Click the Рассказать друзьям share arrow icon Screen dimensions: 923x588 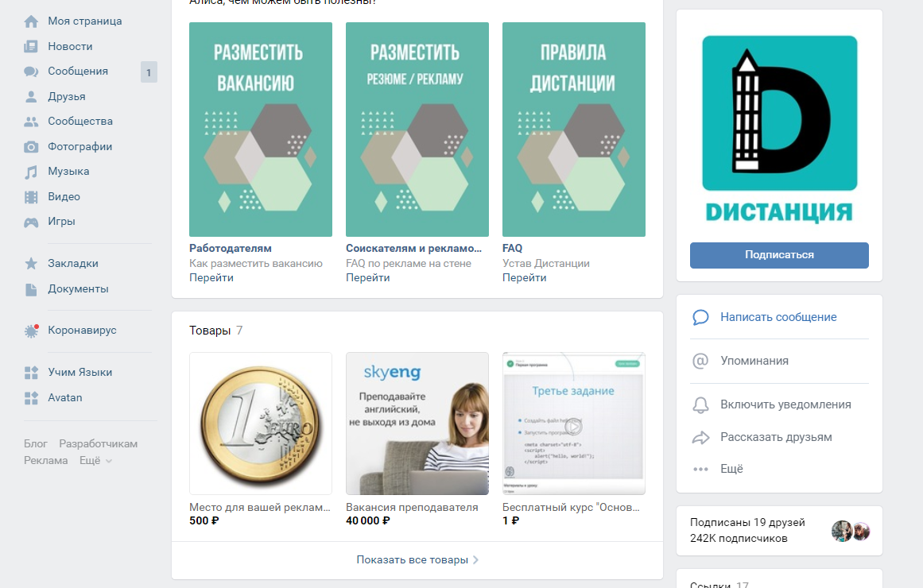700,437
